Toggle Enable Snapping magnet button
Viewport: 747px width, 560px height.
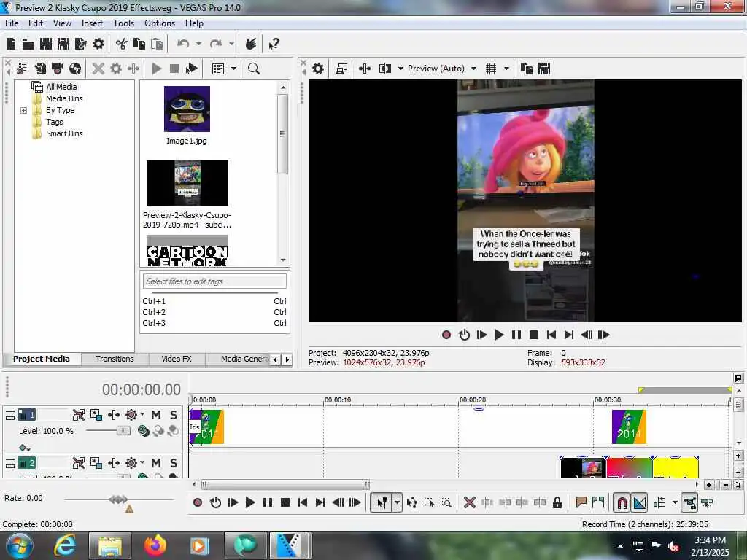[x=622, y=502]
